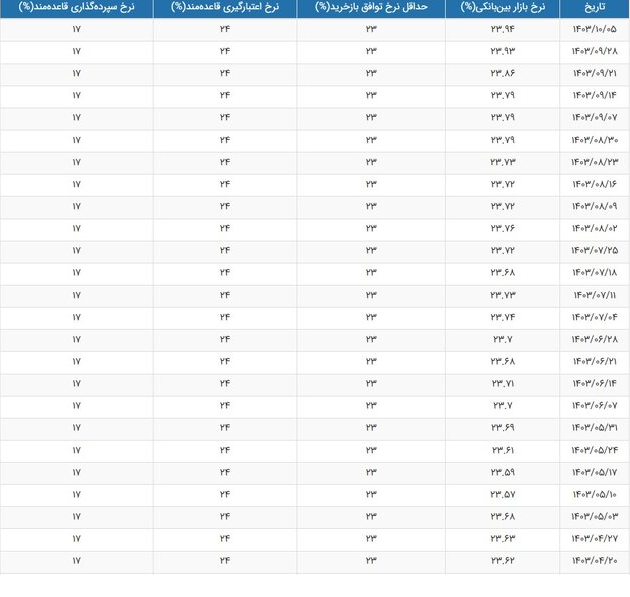The height and width of the screenshot is (597, 630).
Task: Select date cell ۱۴۰۳/۰۹/۲۱
Action: coord(594,73)
